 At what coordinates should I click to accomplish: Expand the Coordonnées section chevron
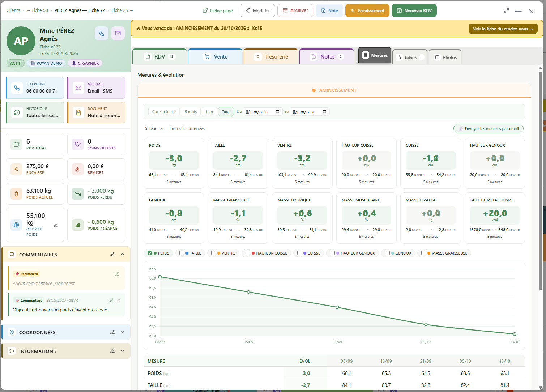[x=123, y=332]
